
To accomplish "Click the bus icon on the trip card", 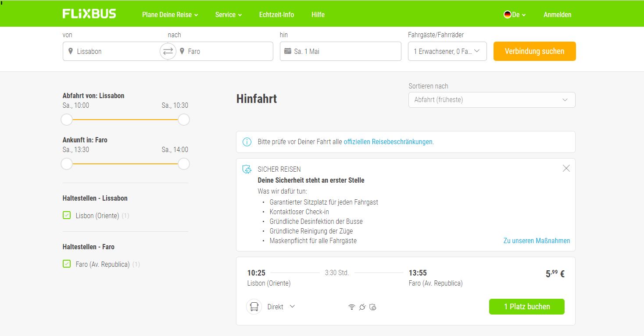I will click(254, 307).
